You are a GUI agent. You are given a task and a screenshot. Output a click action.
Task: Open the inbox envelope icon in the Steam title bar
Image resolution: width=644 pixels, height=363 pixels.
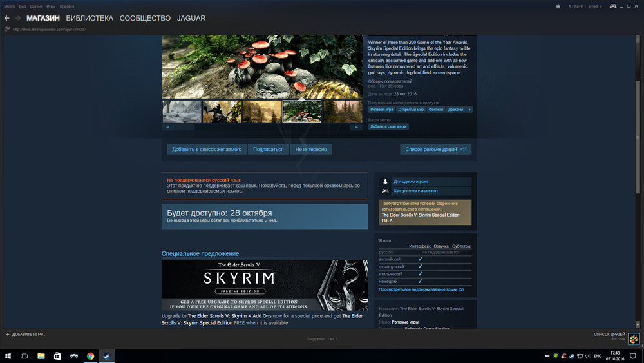pos(558,6)
